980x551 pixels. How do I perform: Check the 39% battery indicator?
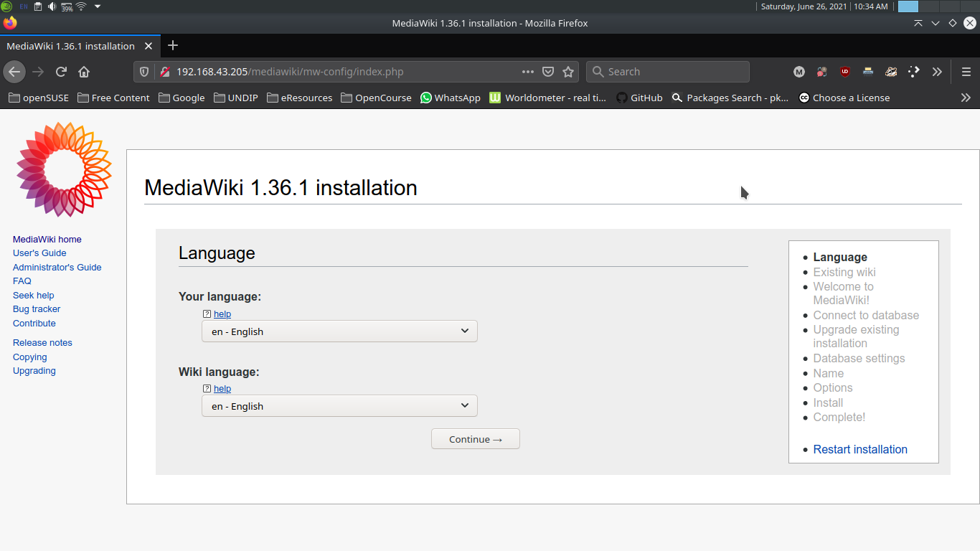click(67, 7)
